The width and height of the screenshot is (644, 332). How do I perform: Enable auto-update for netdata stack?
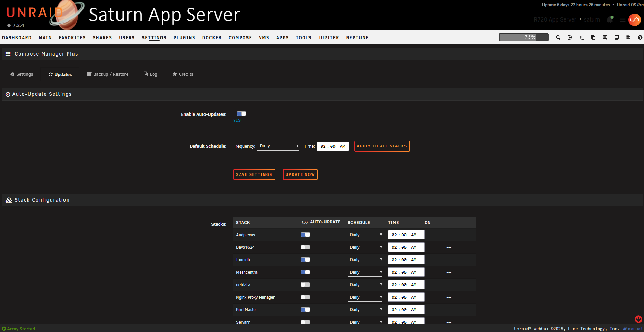(305, 285)
